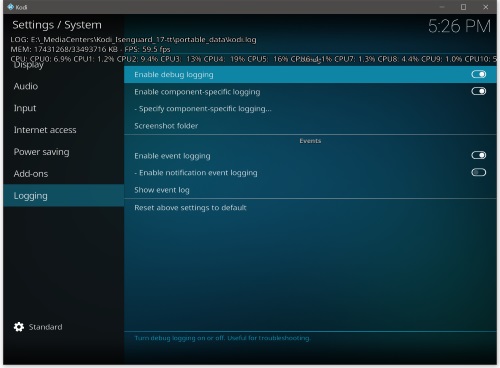The image size is (500, 368).
Task: Open the Audio settings category
Action: click(63, 86)
